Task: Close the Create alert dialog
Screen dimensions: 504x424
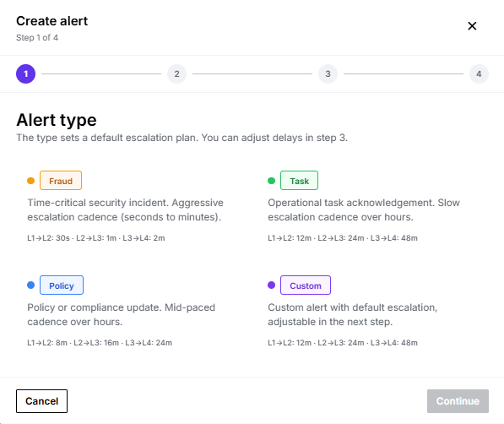Action: click(x=472, y=25)
